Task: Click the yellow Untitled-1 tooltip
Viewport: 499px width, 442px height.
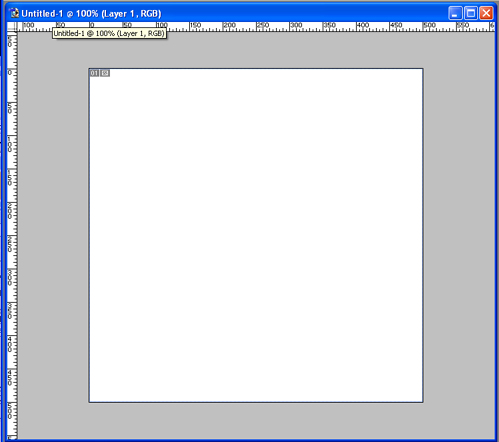Action: (x=109, y=33)
